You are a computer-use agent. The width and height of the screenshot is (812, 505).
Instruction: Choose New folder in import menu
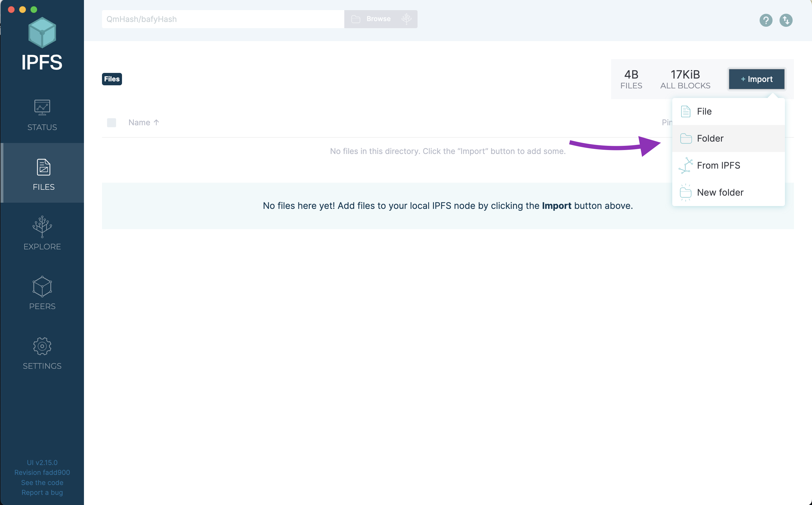[728, 192]
